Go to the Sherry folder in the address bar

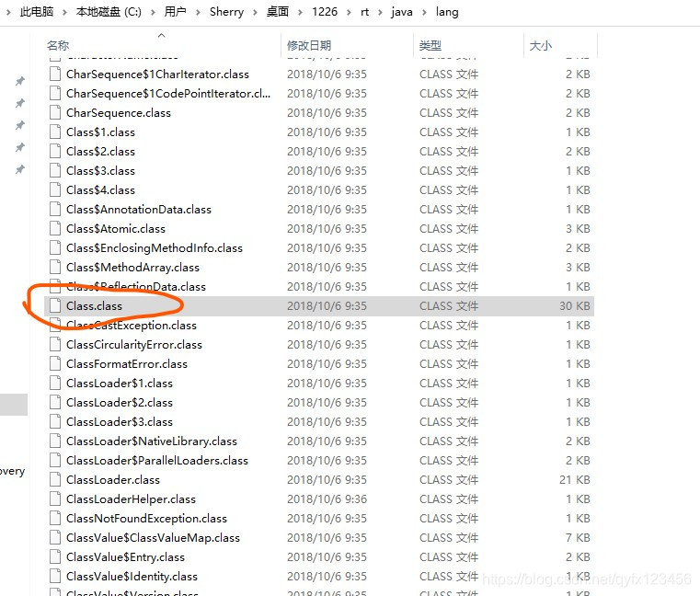(227, 12)
